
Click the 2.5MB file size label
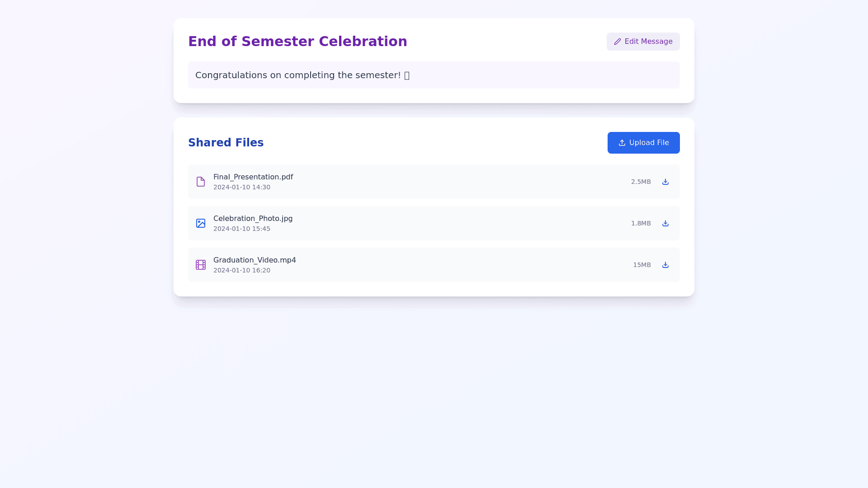(641, 182)
